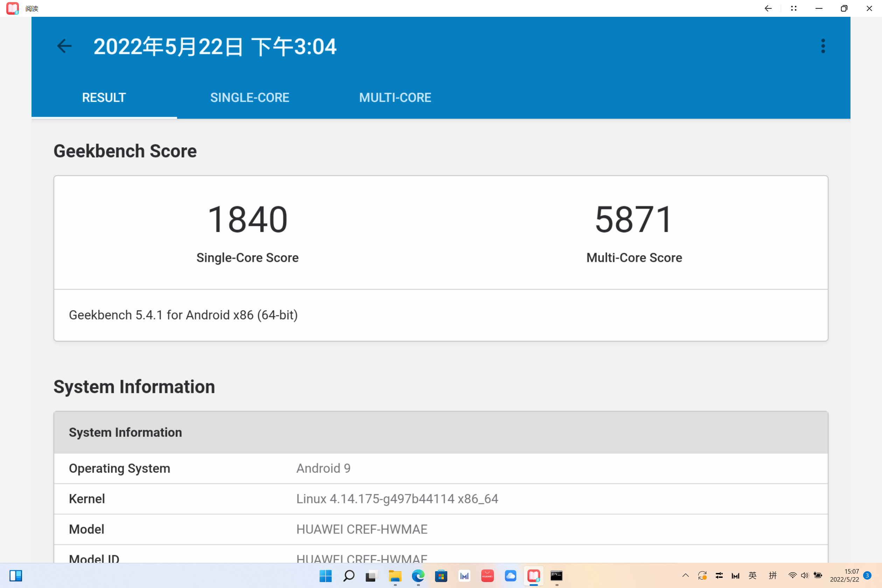Click the 1840 single-core score

pos(247,220)
